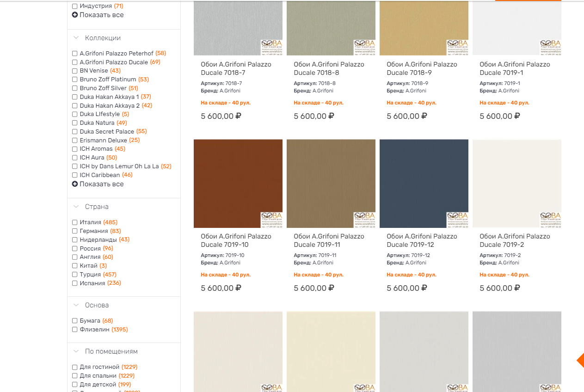Open Обои A.Grifoni Palazzo Ducale 7018-9 title
584x392 pixels.
tap(422, 68)
